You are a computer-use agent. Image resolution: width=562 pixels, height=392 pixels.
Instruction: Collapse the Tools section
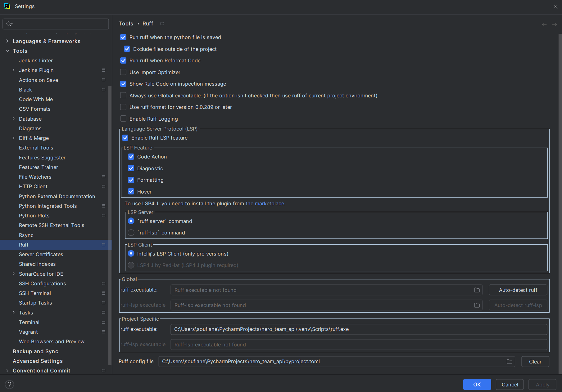(x=7, y=51)
